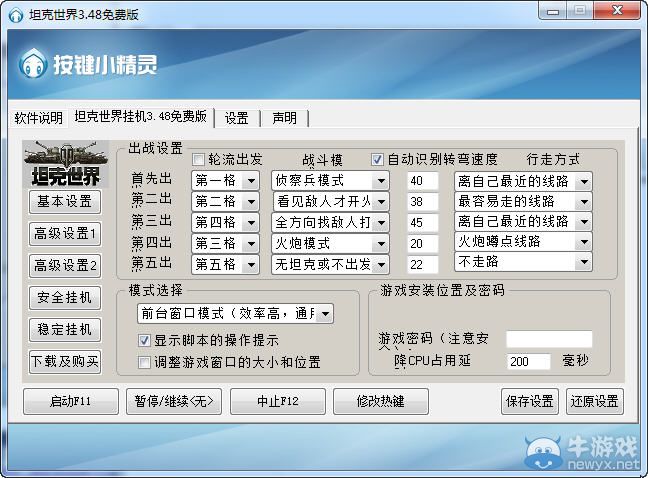
Task: Open the 不走路 route dropdown
Action: coord(523,262)
